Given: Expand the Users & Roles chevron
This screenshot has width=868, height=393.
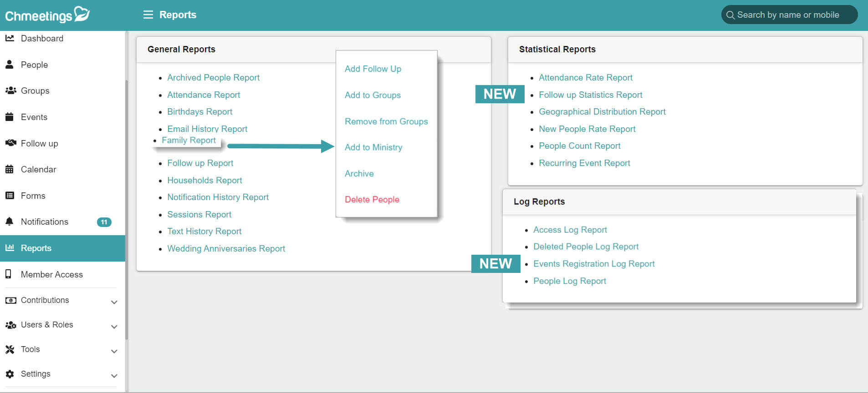Looking at the screenshot, I should coord(114,327).
